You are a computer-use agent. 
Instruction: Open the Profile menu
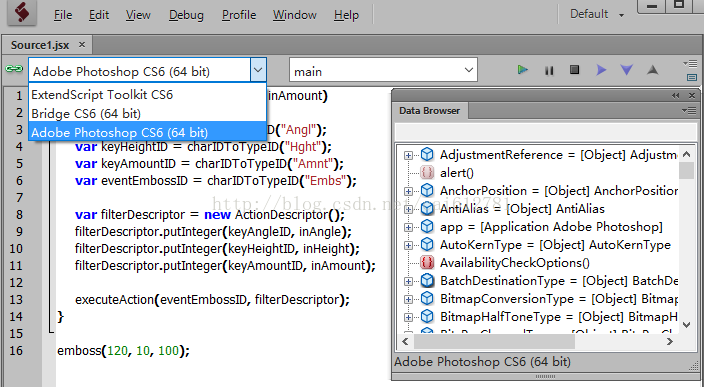(x=239, y=15)
